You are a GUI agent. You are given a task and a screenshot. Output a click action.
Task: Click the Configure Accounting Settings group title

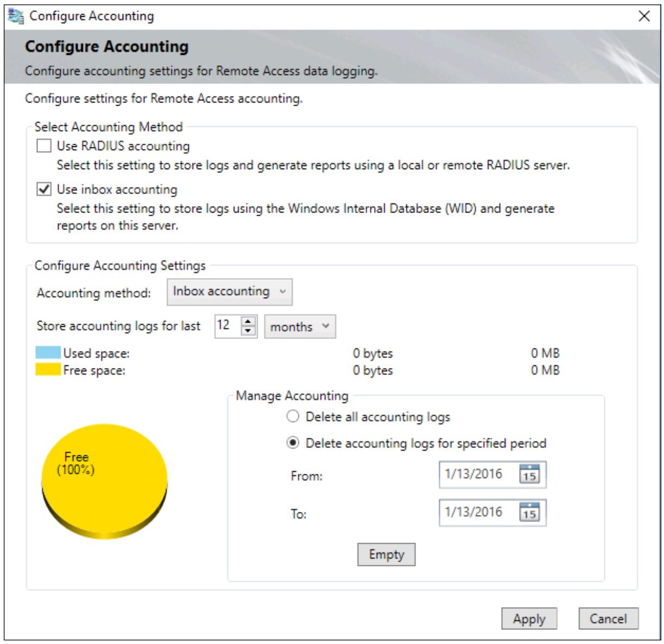(x=120, y=266)
